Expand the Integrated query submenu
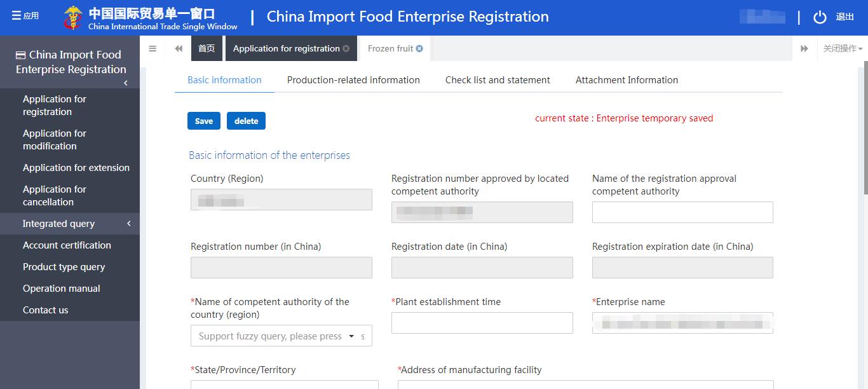The image size is (868, 389). click(129, 224)
